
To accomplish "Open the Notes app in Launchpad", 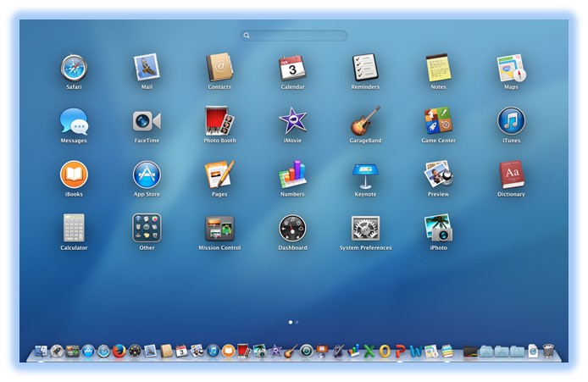I will pos(438,68).
